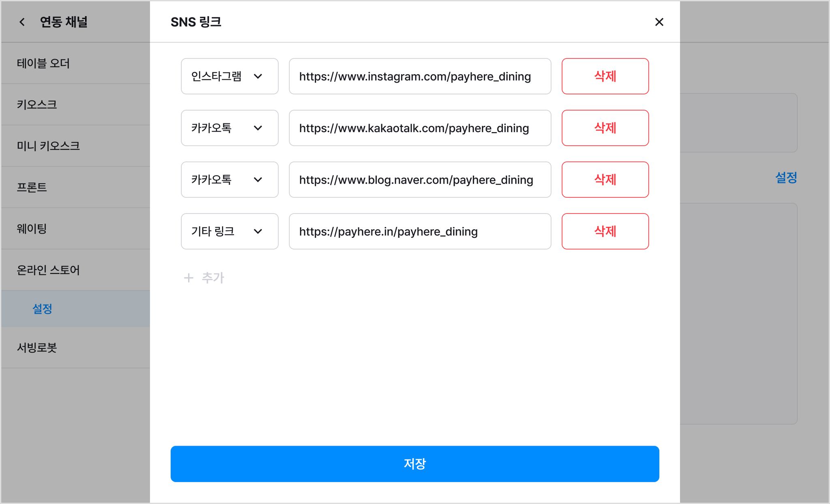Expand the 기타 링크 type selector
Viewport: 830px width, 504px height.
pyautogui.click(x=229, y=231)
